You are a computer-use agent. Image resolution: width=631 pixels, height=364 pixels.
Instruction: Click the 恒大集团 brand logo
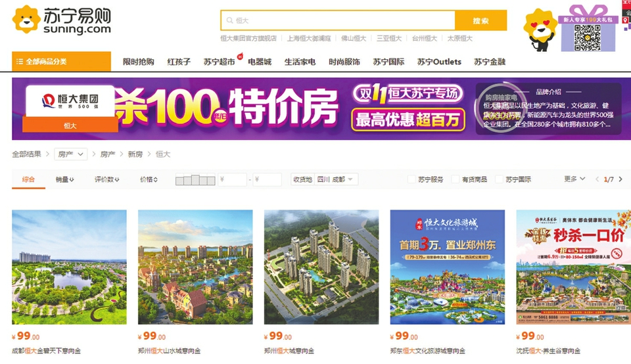tap(70, 101)
